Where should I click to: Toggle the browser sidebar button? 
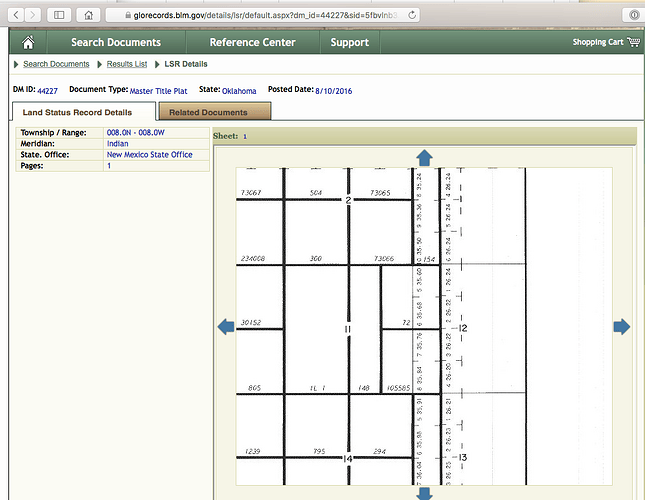click(x=59, y=15)
